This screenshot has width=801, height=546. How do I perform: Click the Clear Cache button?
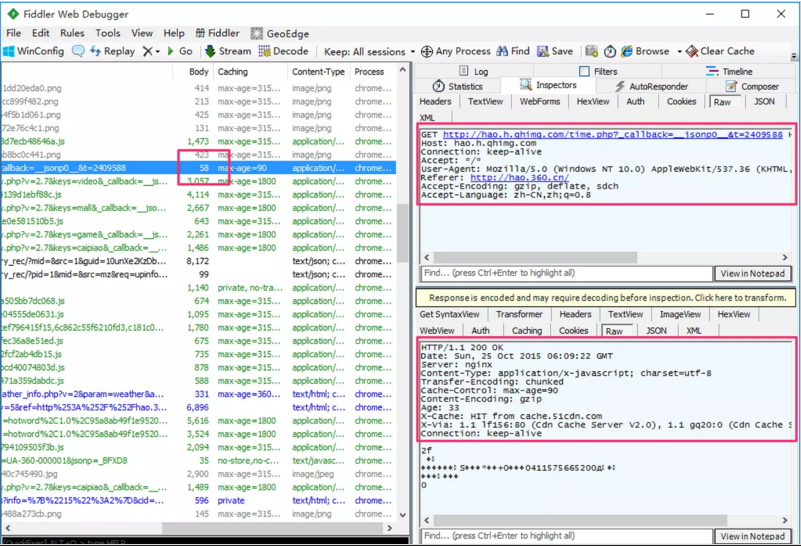(x=719, y=51)
